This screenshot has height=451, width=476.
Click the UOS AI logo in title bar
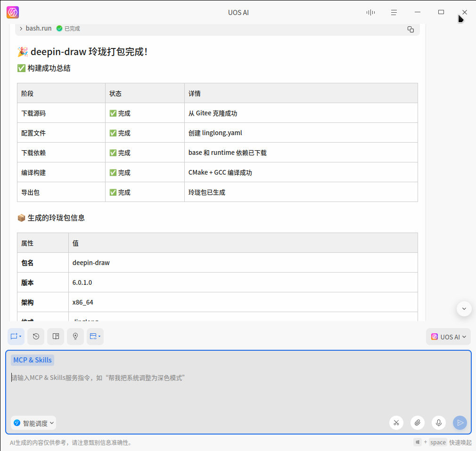(x=13, y=12)
